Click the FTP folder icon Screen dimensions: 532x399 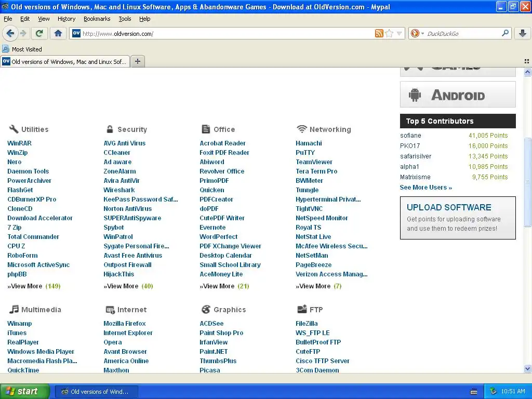(x=302, y=309)
